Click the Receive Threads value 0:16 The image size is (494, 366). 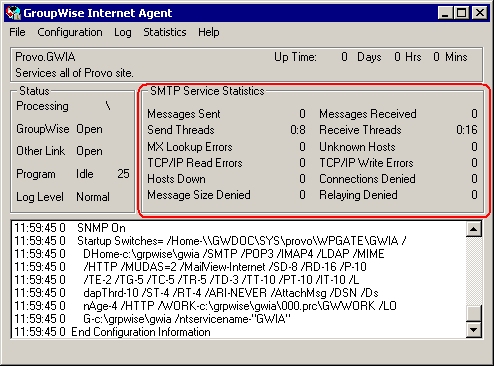[467, 130]
